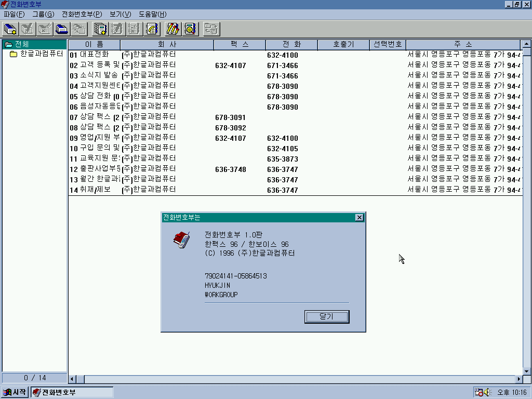The height and width of the screenshot is (399, 532).
Task: Click the vertical scrollbar down arrow
Action: [527, 371]
